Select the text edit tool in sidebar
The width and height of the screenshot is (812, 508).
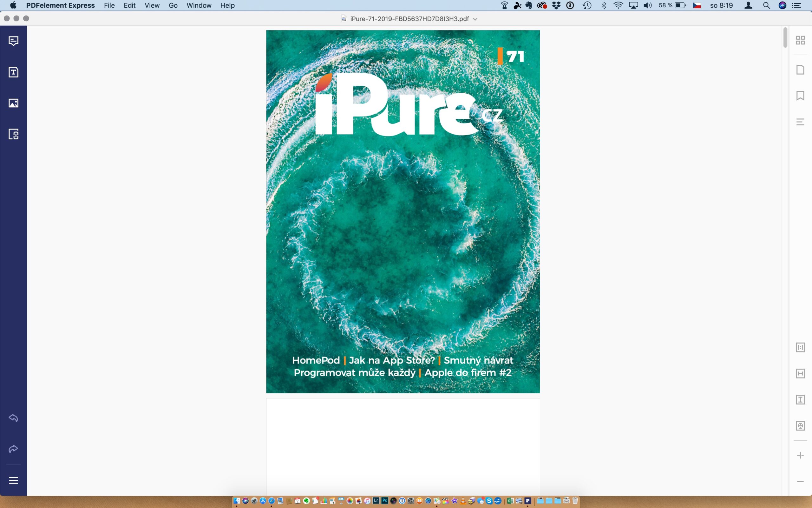13,72
